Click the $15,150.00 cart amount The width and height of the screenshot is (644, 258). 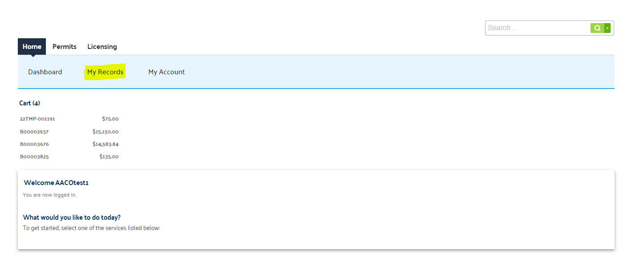(x=106, y=132)
